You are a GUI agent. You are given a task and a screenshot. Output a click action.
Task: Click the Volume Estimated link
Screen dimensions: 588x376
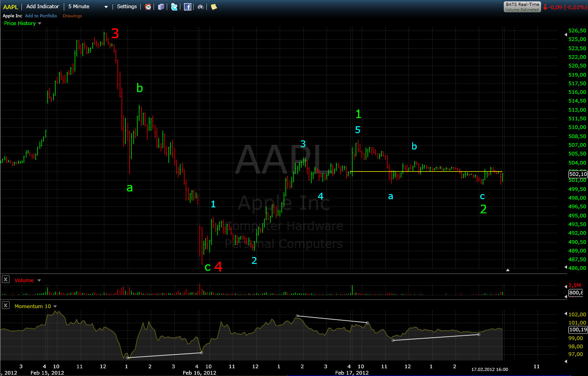[x=522, y=9]
